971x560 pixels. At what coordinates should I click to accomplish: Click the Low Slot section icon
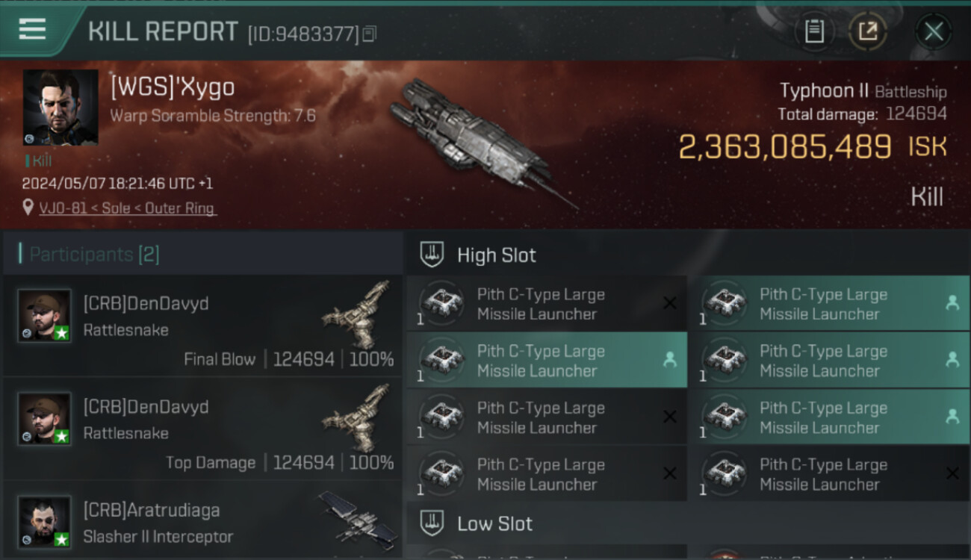432,523
